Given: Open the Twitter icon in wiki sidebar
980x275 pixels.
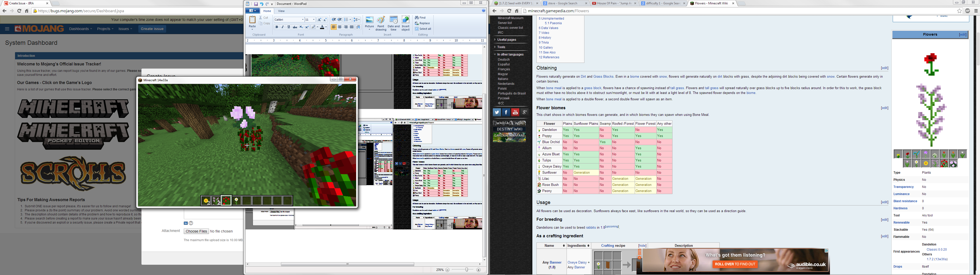Looking at the screenshot, I should 496,112.
